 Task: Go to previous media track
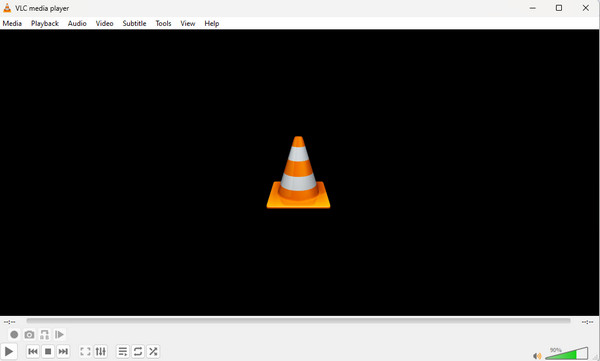click(33, 351)
